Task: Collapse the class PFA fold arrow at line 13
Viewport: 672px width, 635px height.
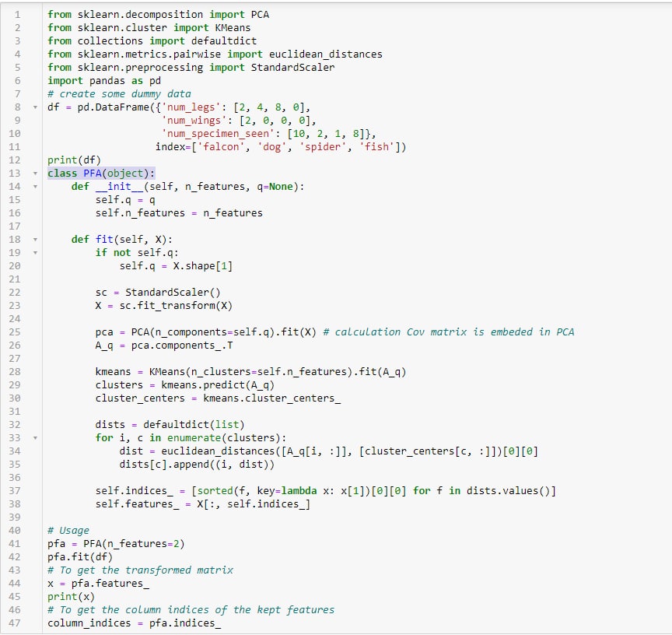Action: coord(35,174)
